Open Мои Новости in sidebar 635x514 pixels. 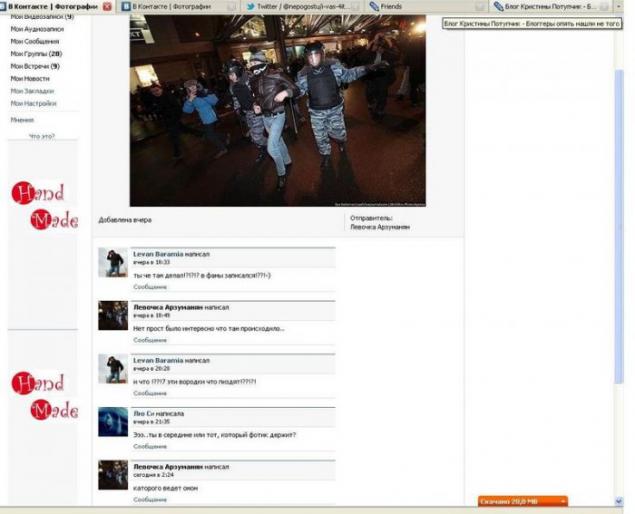(30, 79)
